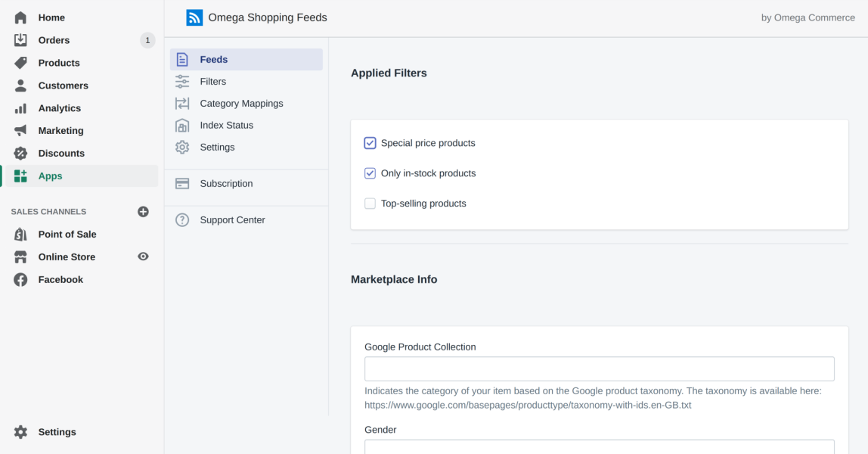Click the SALES CHANNELS section label
Screen dimensions: 868x454
coord(48,212)
